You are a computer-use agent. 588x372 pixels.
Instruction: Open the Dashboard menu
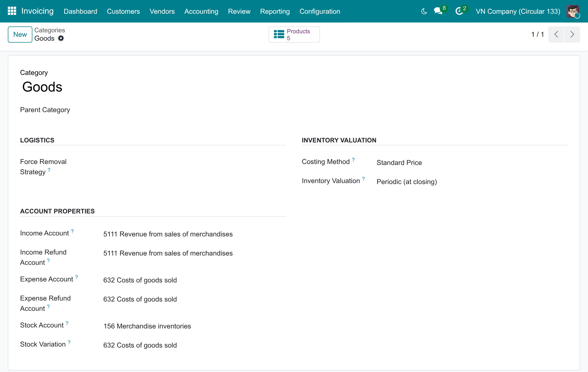tap(80, 11)
